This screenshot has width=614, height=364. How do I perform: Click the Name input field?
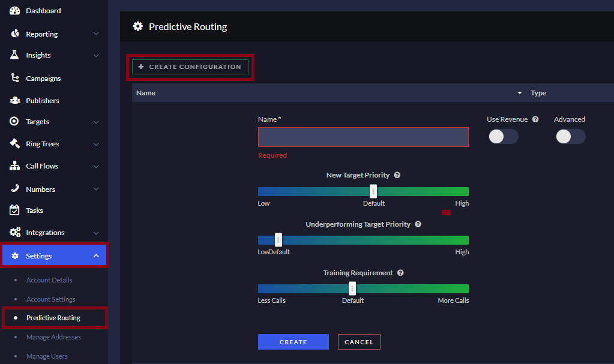point(363,137)
